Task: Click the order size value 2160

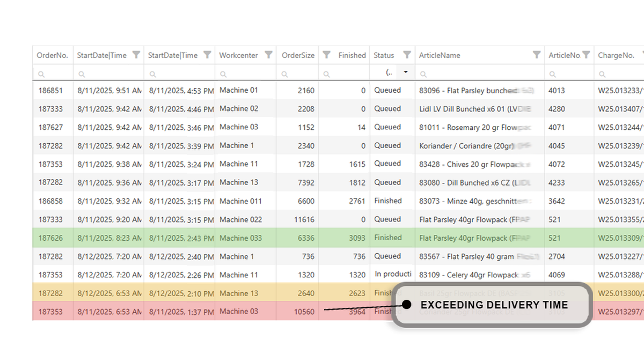Action: pos(306,91)
